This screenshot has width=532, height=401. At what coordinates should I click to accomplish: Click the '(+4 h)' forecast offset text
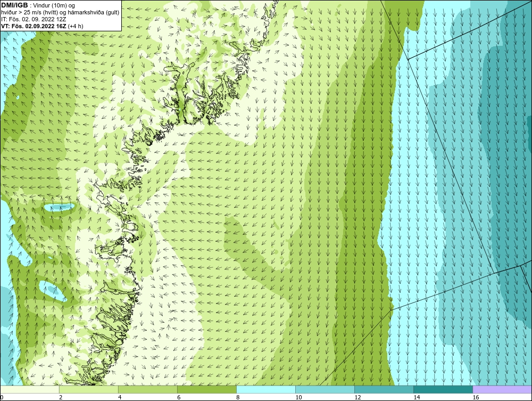[76, 26]
